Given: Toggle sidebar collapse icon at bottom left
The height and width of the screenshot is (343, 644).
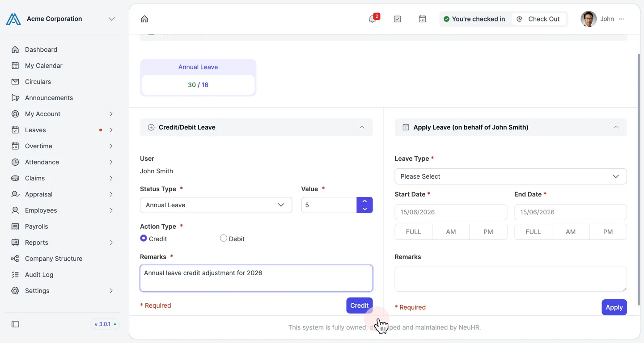Looking at the screenshot, I should pyautogui.click(x=15, y=324).
